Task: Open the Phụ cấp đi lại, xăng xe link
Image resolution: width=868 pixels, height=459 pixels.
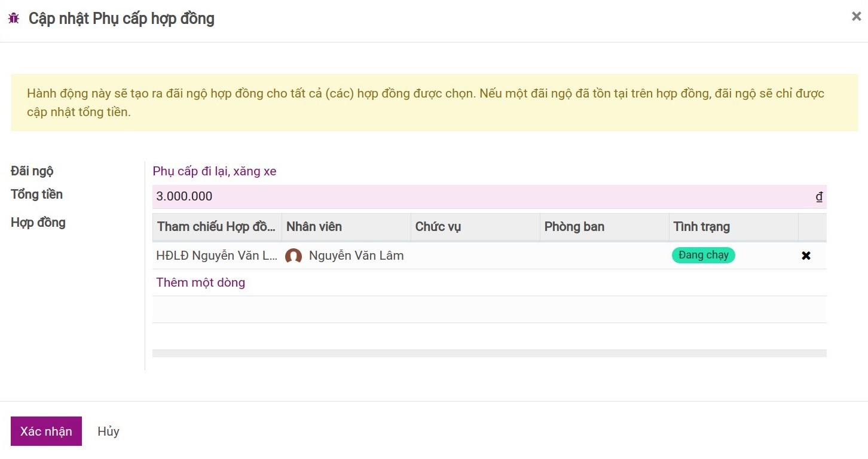Action: (215, 171)
